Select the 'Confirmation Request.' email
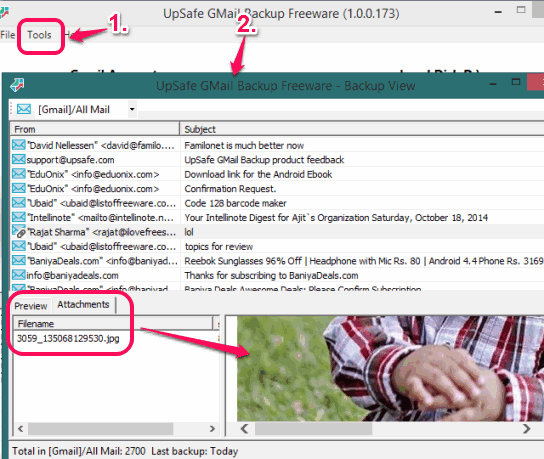This screenshot has height=459, width=544. coord(230,189)
